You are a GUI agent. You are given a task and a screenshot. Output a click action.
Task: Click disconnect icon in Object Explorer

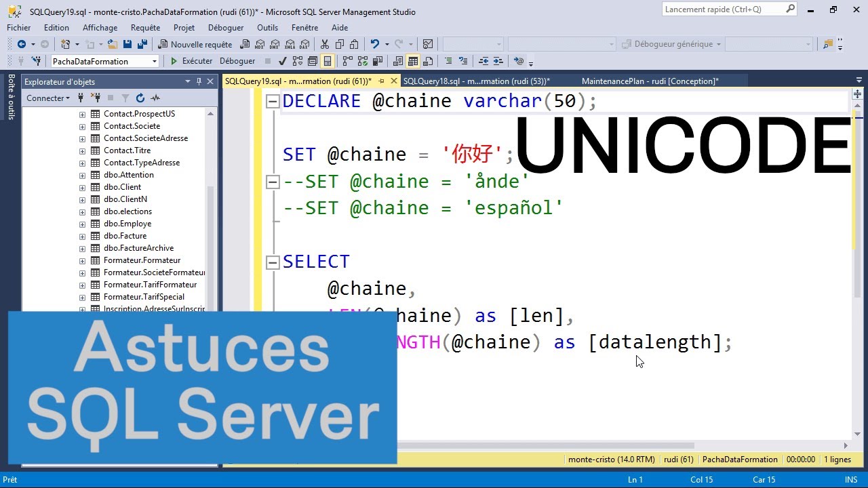click(x=96, y=98)
